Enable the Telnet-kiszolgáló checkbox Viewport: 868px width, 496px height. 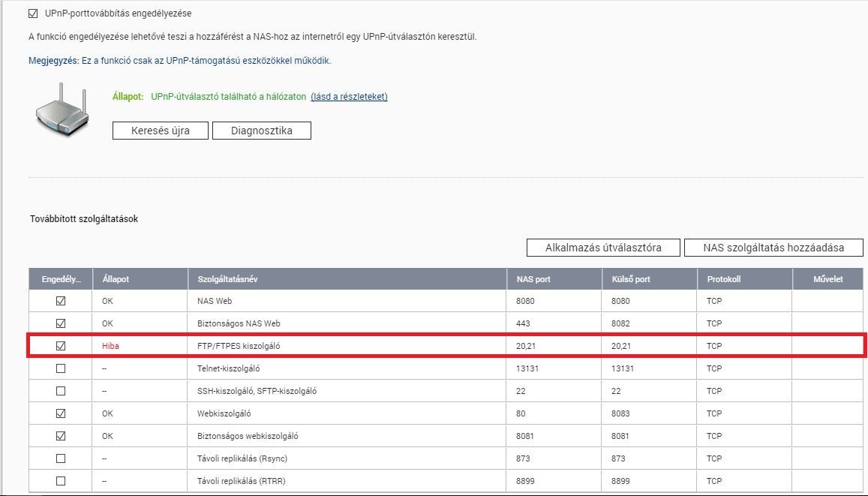[x=61, y=368]
